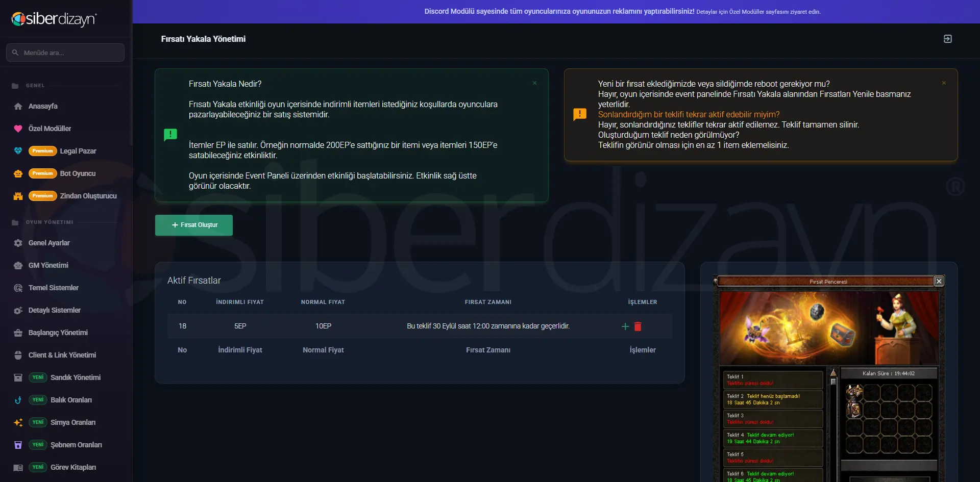Click the preview list scrollbar up arrow

(833, 372)
